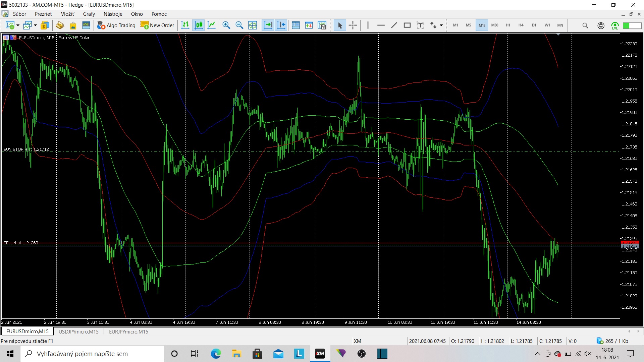Image resolution: width=644 pixels, height=362 pixels.
Task: Open Microsoft Edge from taskbar
Action: 216,354
